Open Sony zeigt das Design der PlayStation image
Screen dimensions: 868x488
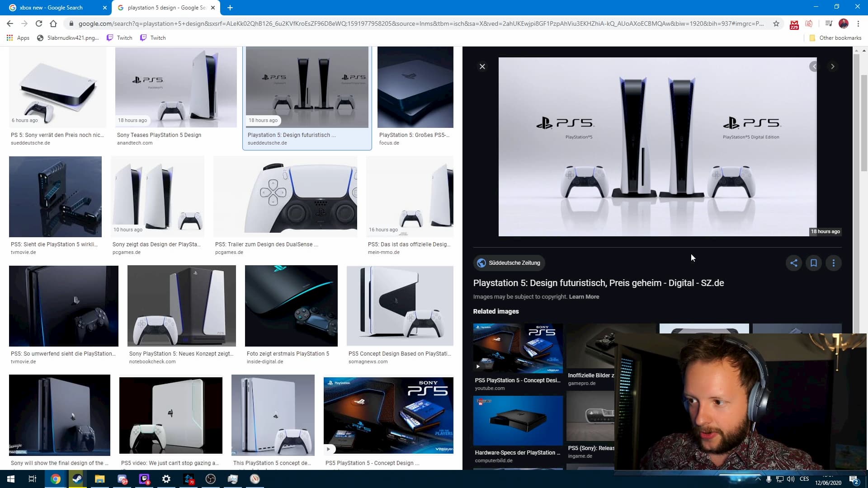(157, 197)
